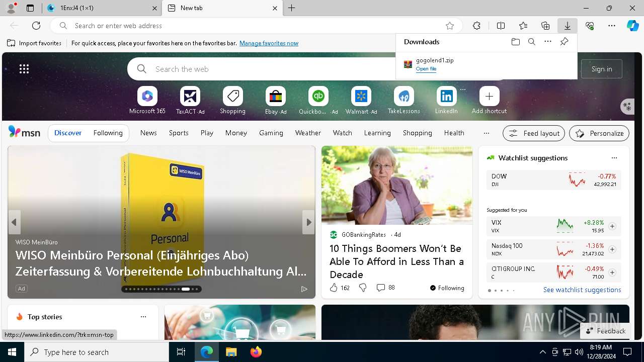The width and height of the screenshot is (644, 362).
Task: Click See watchlist suggestions link
Action: point(582,290)
